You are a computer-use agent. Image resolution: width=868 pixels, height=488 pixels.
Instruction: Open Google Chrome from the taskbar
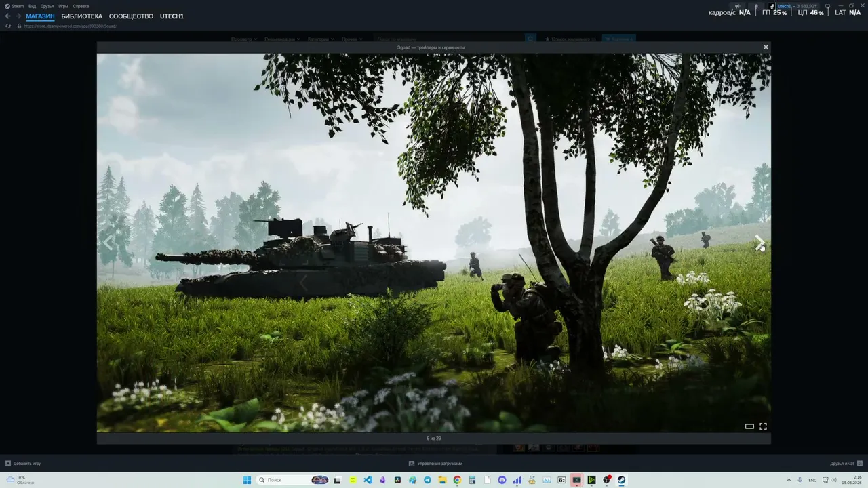tap(457, 480)
